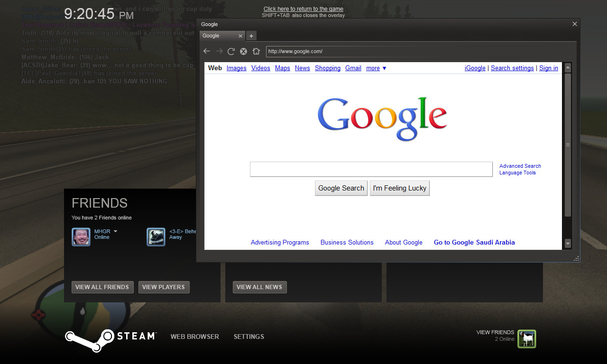607x364 pixels.
Task: Open About Google link
Action: pos(404,242)
